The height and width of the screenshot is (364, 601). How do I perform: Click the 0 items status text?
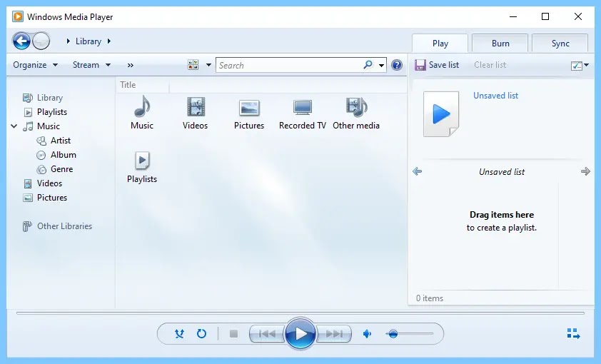430,298
